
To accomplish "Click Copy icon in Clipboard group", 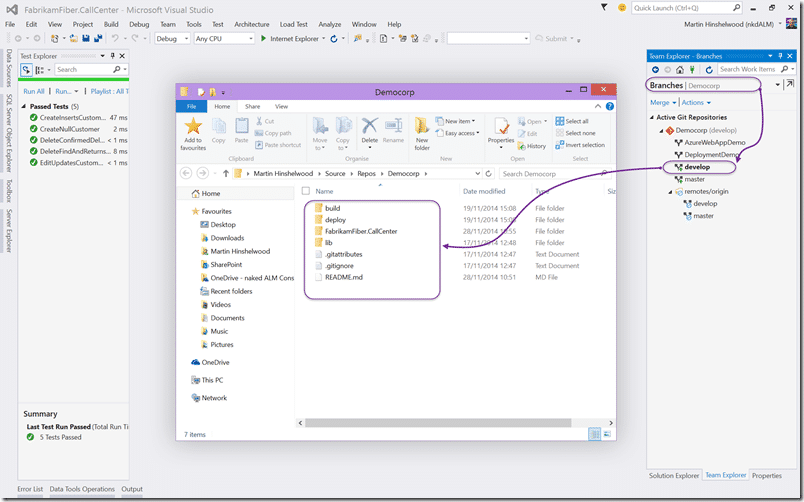I will click(x=219, y=126).
